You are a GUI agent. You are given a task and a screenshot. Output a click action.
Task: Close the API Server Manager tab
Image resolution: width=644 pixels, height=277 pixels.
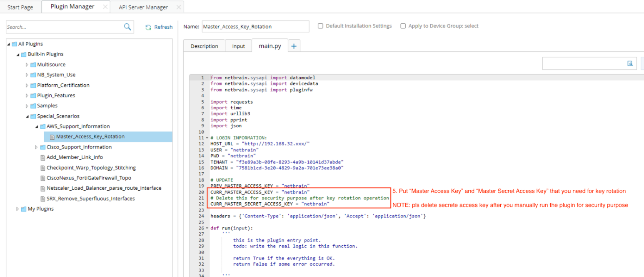point(179,7)
